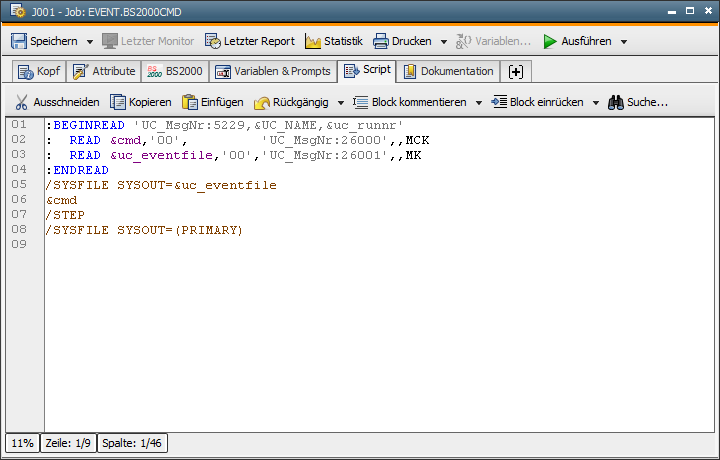Screen dimensions: 720x460
Task: Click the /SYSFILE SYSOUT=&uc_eventfile line
Action: coord(161,185)
